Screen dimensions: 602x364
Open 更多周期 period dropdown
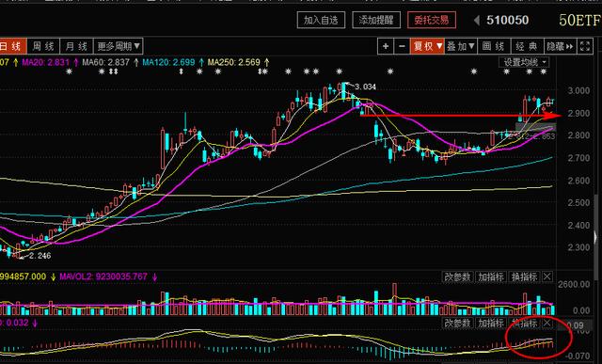pyautogui.click(x=119, y=46)
